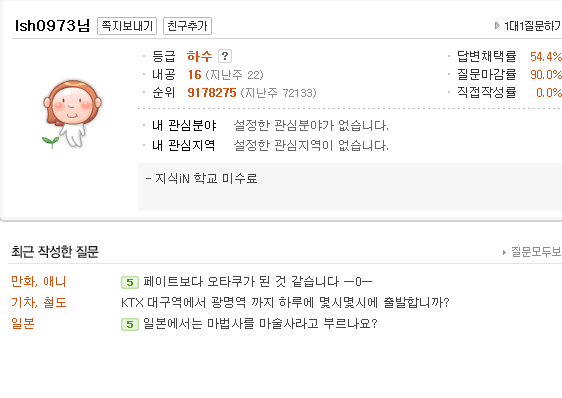
Task: Click the 친구추가 button
Action: (187, 26)
